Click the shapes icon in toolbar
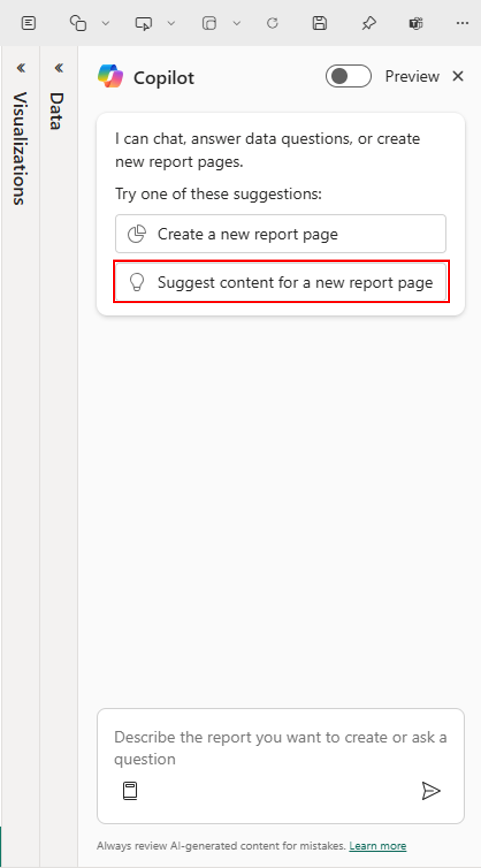Viewport: 481px width, 868px height. 78,23
